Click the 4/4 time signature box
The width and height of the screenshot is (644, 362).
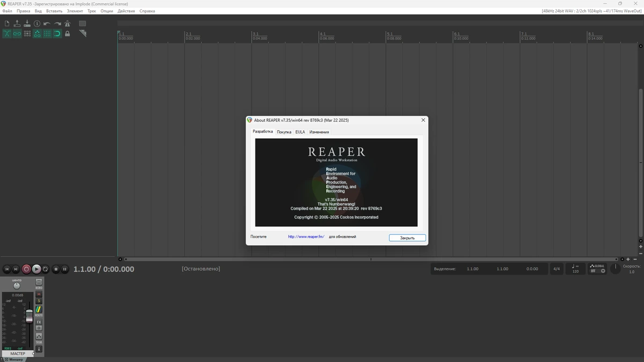click(x=557, y=269)
